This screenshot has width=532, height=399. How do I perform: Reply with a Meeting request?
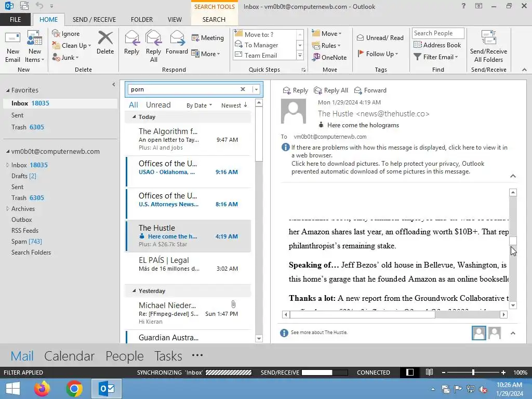point(208,37)
